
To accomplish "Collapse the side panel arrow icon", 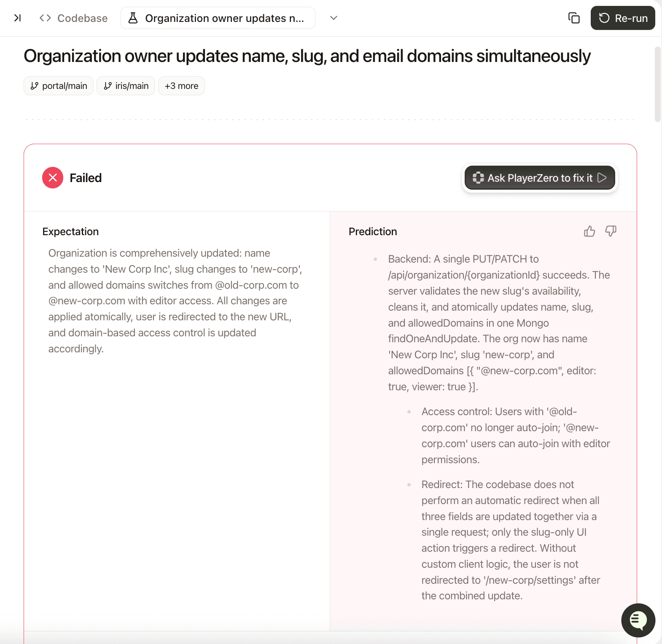I will pos(17,18).
